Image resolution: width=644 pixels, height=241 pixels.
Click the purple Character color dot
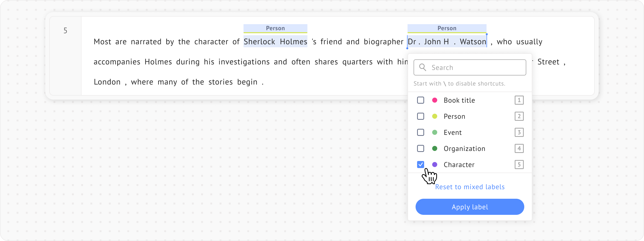click(434, 165)
